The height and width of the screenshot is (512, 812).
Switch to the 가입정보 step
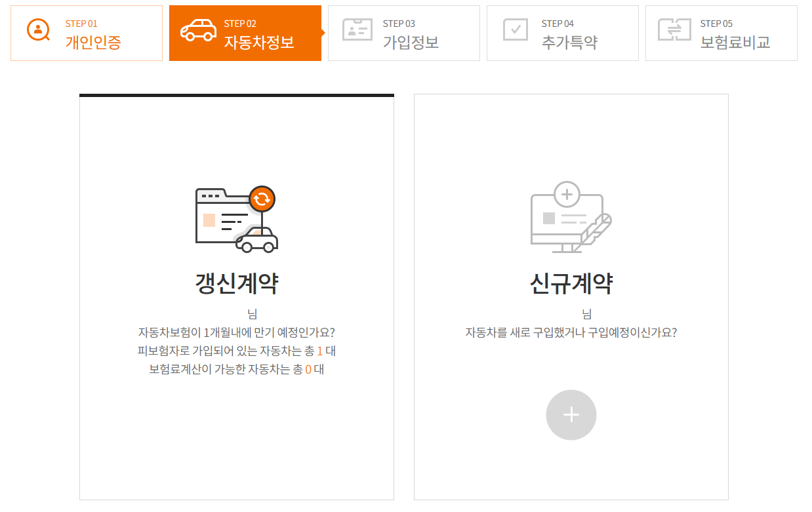pyautogui.click(x=404, y=33)
